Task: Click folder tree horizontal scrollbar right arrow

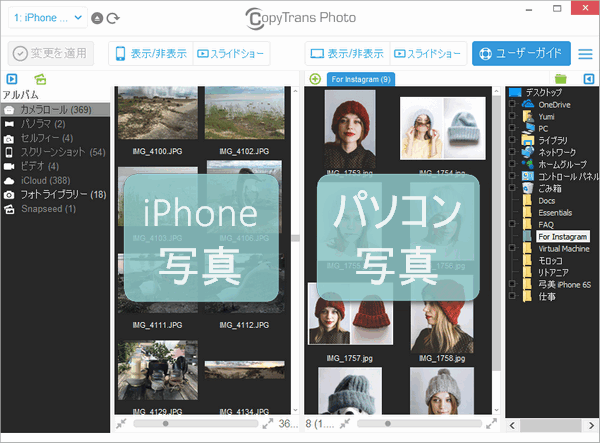Action: click(591, 425)
